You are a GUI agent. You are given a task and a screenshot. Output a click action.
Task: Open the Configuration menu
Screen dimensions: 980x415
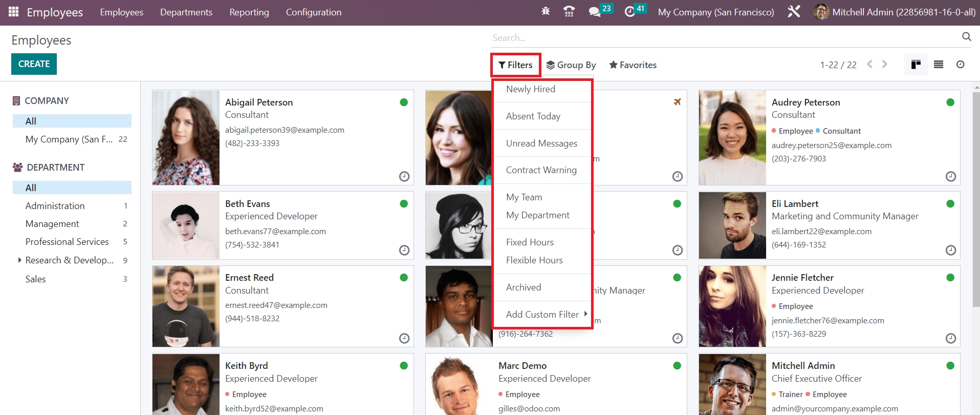[x=313, y=12]
